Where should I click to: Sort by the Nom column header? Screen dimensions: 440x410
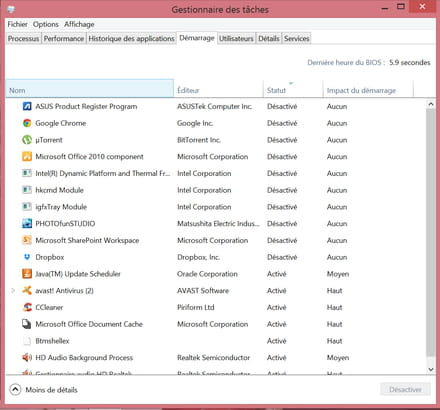pos(90,88)
